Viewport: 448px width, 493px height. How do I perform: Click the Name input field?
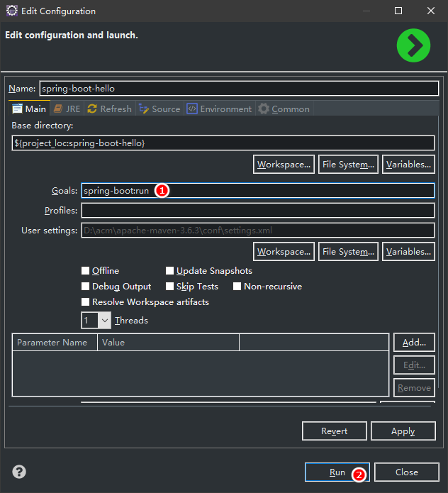tap(239, 89)
